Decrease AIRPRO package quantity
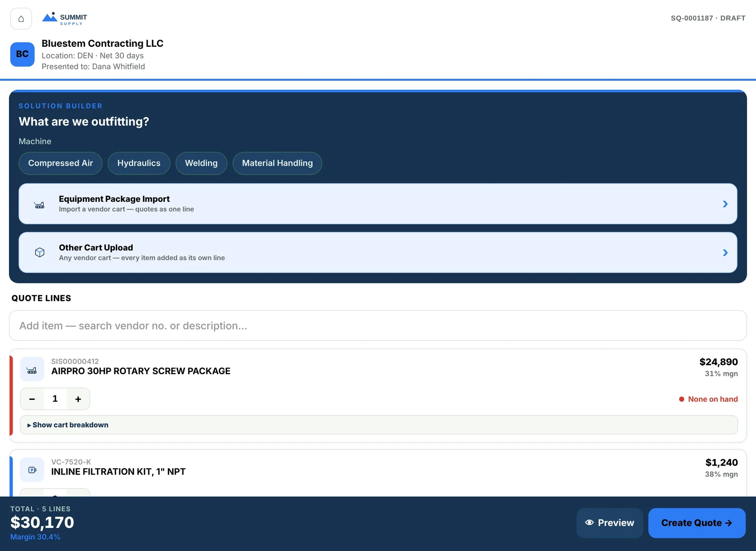 [x=32, y=399]
